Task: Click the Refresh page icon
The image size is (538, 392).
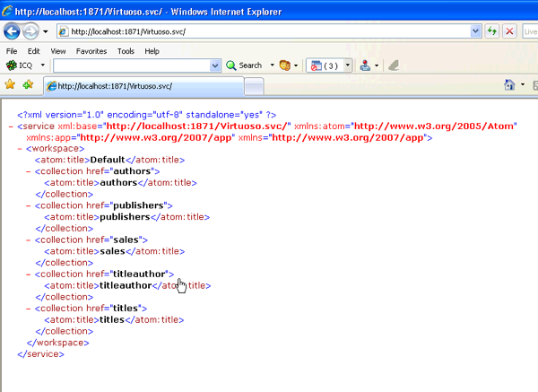Action: [492, 31]
